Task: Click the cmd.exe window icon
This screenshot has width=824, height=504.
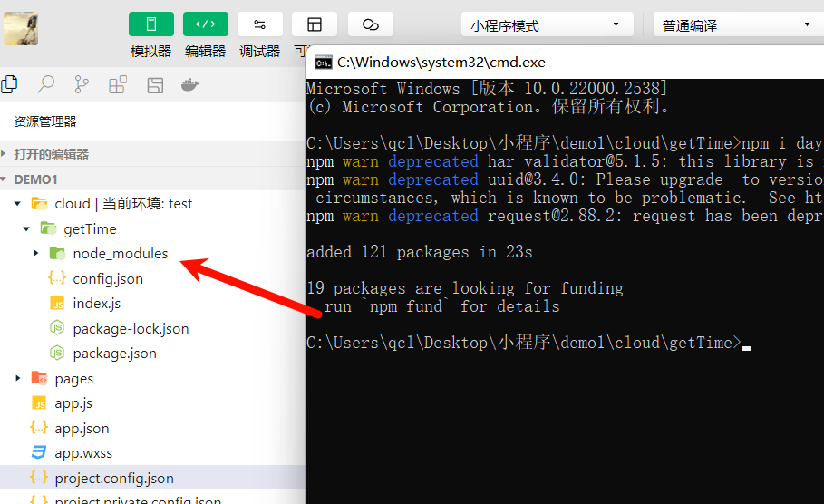Action: coord(324,63)
